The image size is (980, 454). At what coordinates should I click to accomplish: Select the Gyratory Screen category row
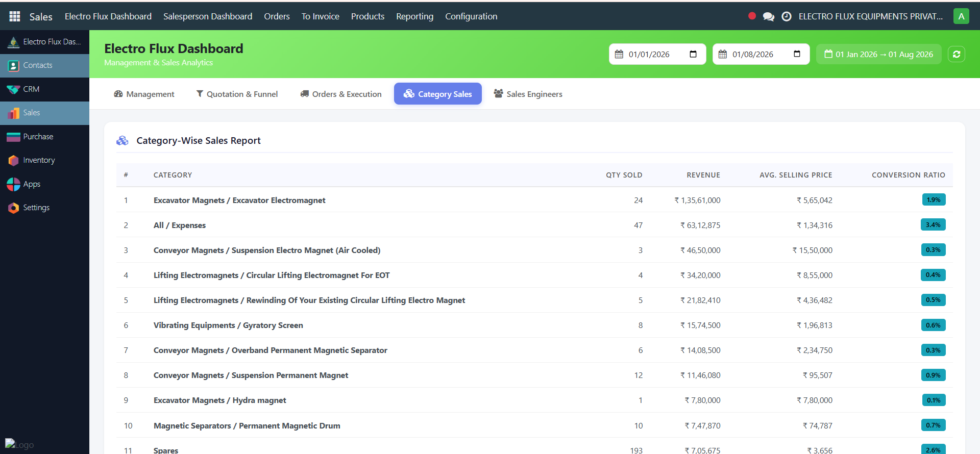click(534, 325)
